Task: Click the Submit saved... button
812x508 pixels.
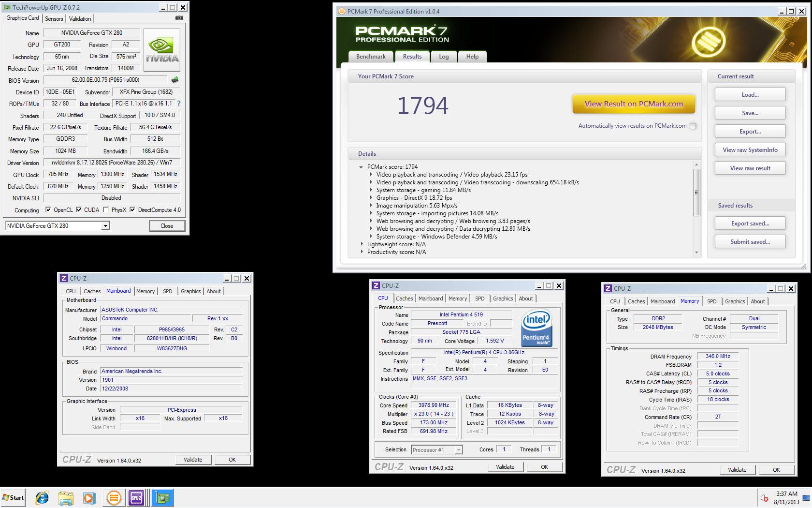Action: click(750, 242)
